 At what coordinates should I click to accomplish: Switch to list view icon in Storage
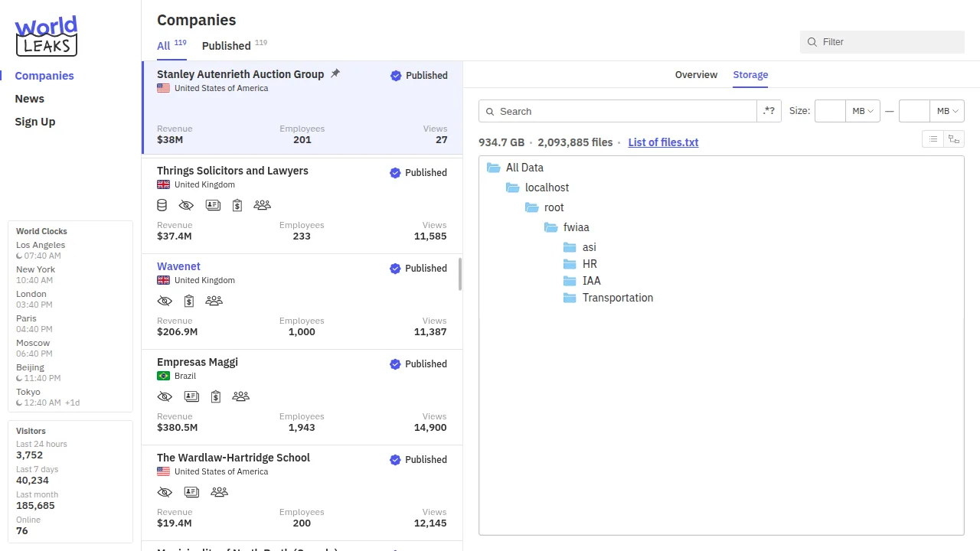933,139
